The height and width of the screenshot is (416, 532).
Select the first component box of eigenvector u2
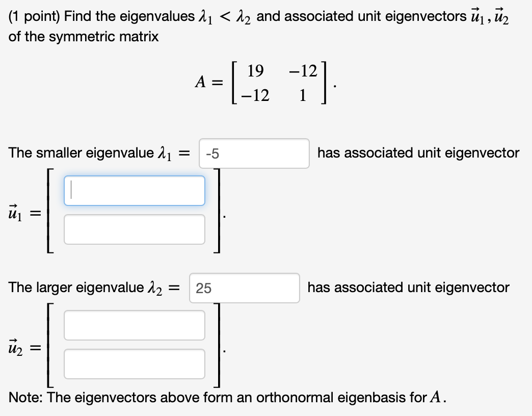click(x=134, y=325)
